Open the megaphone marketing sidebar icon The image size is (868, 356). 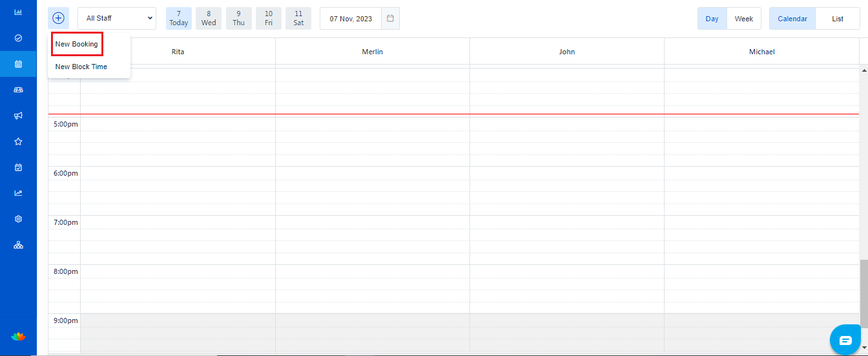point(18,116)
